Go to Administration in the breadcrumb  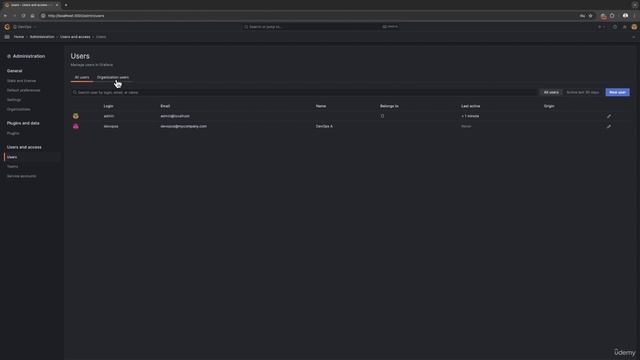pyautogui.click(x=42, y=37)
